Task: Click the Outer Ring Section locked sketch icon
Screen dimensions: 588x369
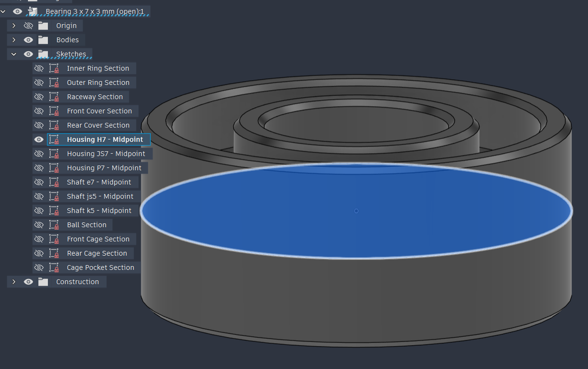Action: click(x=54, y=83)
